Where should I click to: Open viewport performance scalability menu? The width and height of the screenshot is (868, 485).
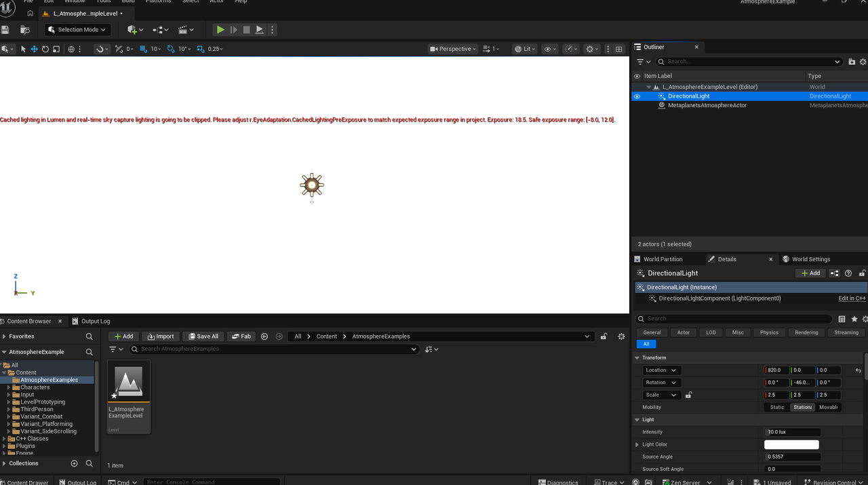click(571, 49)
